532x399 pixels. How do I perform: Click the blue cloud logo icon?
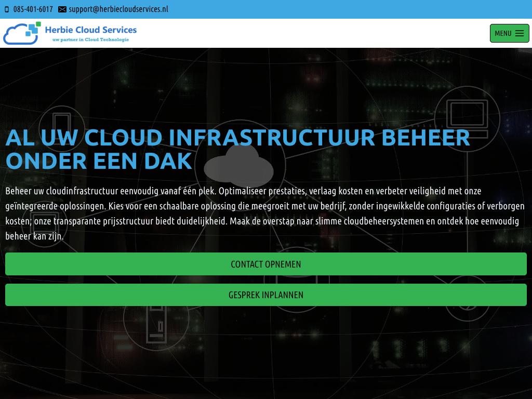click(x=19, y=35)
